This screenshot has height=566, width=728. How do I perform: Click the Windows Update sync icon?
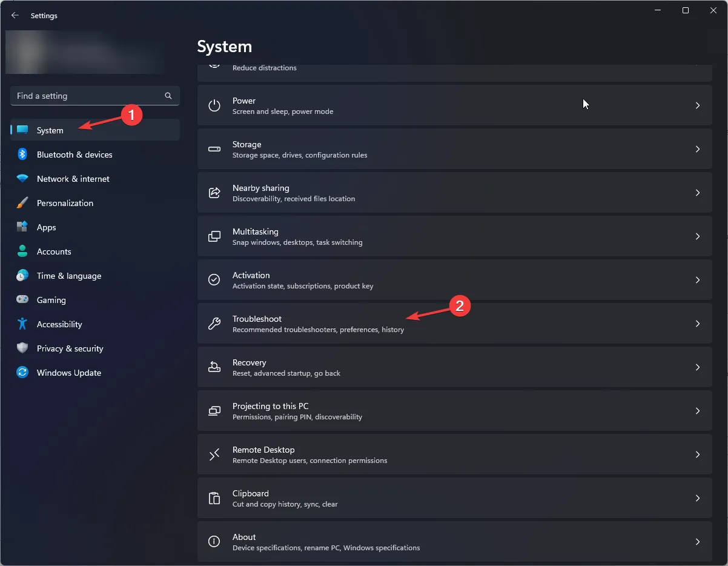(22, 373)
